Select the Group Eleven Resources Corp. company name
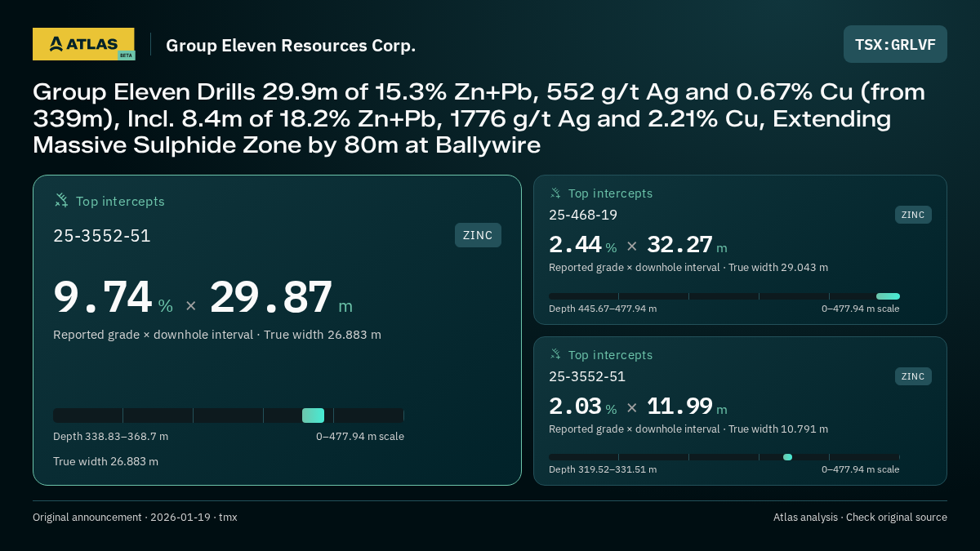Viewport: 980px width, 551px height. (291, 46)
